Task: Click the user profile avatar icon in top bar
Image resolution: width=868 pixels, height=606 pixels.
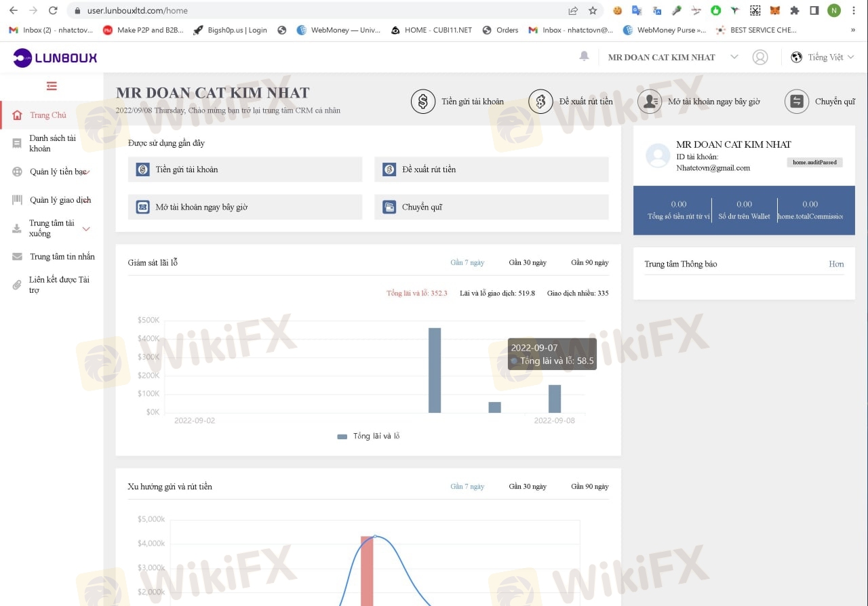Action: [x=760, y=58]
